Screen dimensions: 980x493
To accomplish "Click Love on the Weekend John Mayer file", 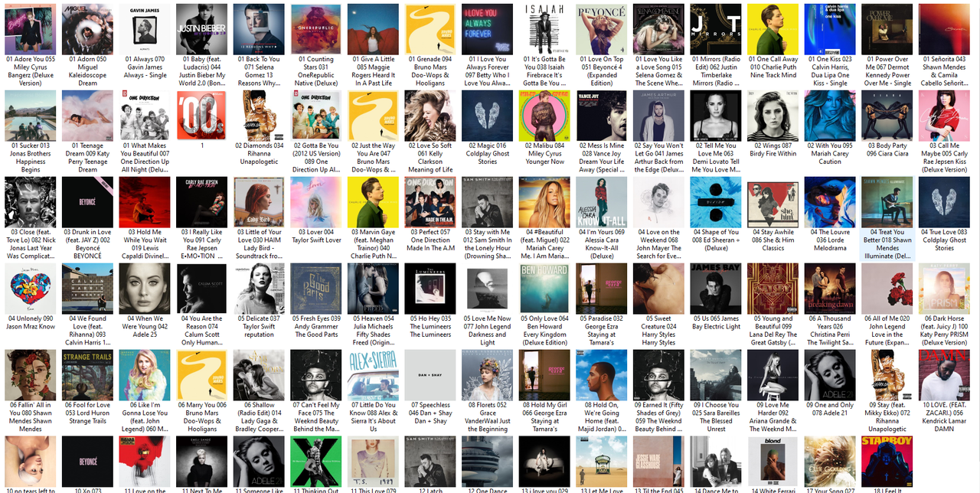I will 658,219.
